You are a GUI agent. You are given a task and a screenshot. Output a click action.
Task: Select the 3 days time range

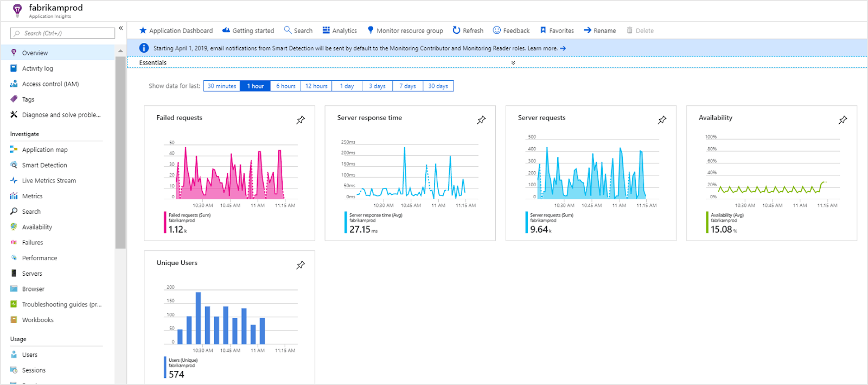click(377, 86)
